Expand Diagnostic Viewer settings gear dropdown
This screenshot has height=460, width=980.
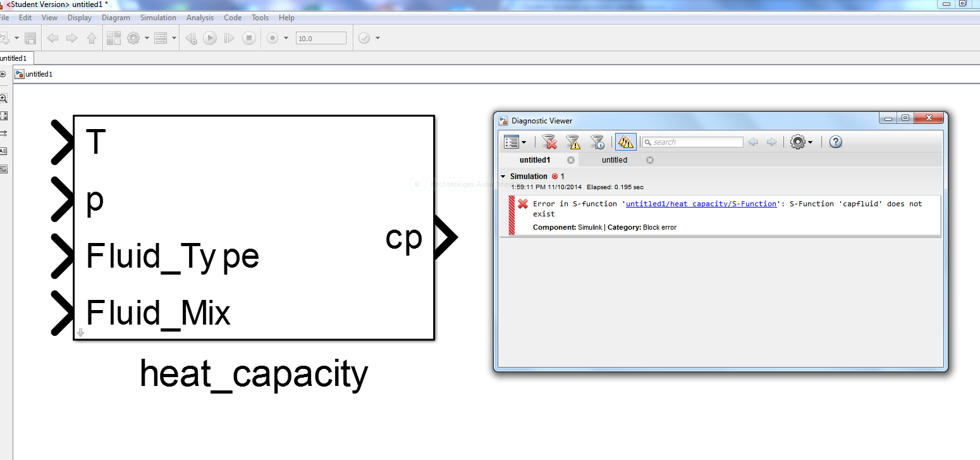point(810,142)
